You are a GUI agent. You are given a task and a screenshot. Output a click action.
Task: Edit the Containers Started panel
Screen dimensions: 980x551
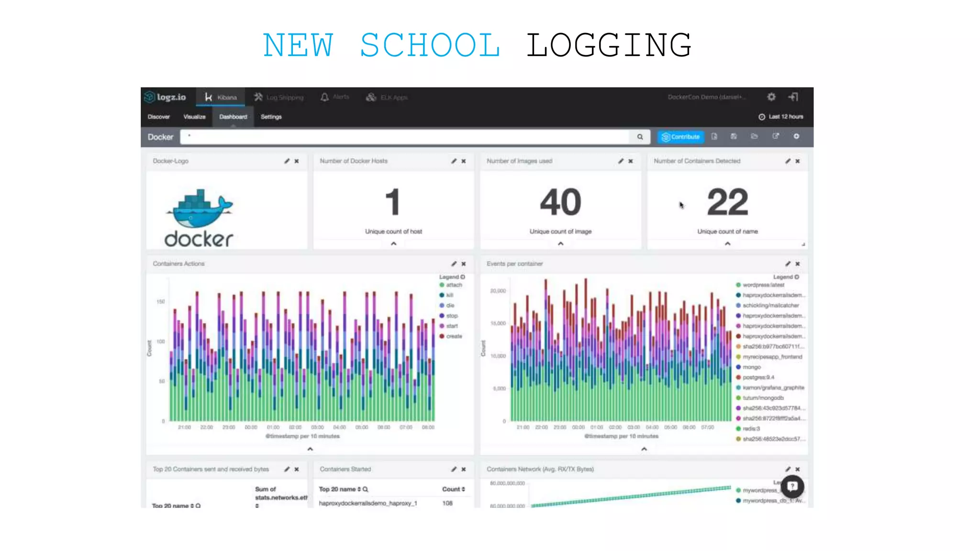(x=454, y=469)
